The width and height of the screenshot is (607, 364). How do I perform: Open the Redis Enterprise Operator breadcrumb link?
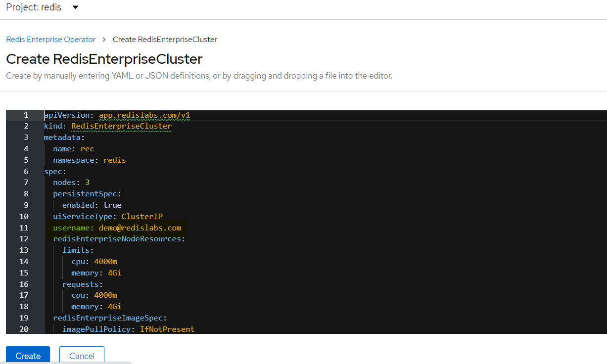[50, 39]
